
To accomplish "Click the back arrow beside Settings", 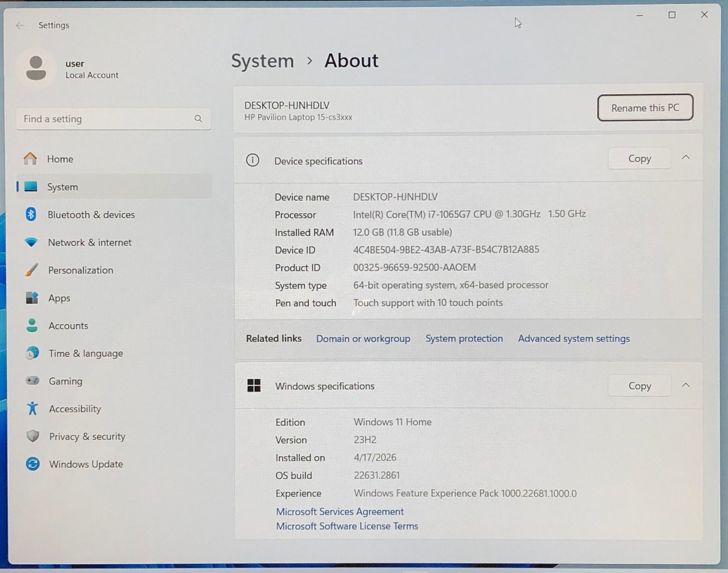I will [x=20, y=25].
